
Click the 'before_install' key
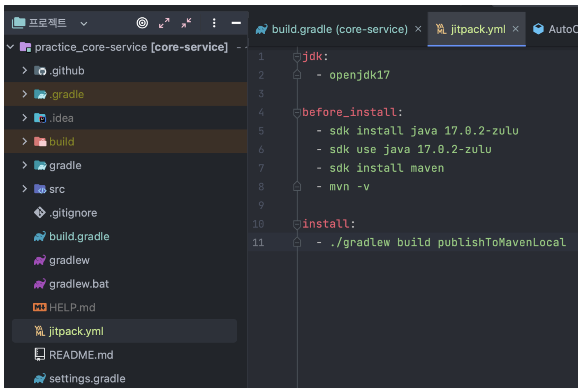[x=349, y=112]
